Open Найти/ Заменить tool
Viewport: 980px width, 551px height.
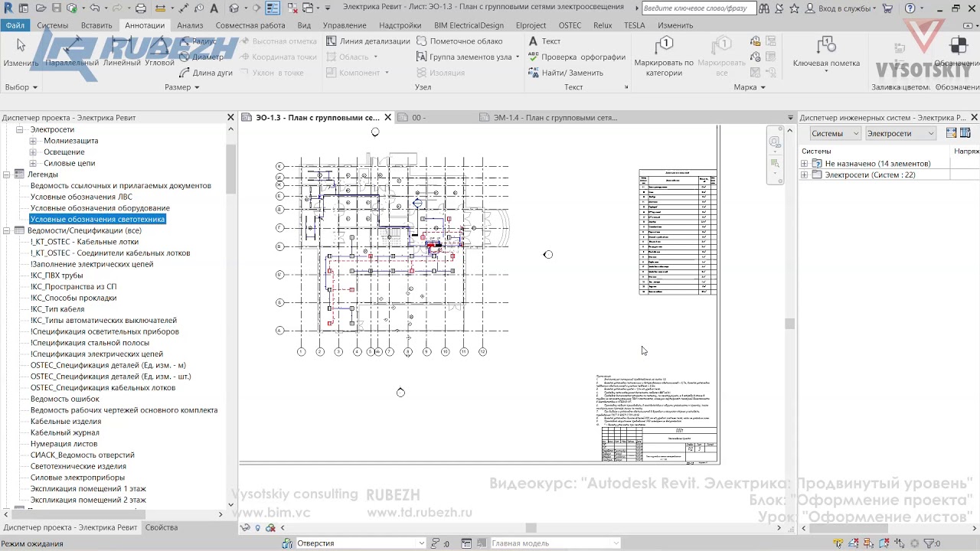point(566,73)
